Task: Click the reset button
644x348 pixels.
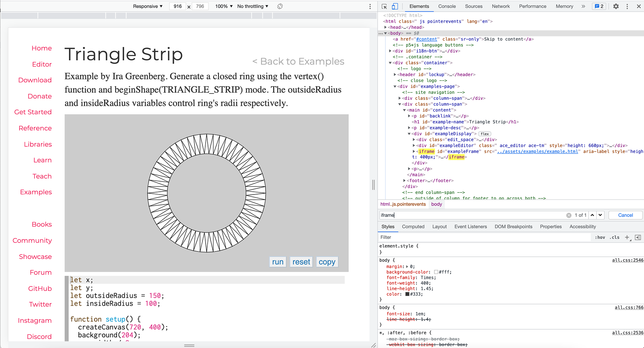Action: click(x=301, y=262)
